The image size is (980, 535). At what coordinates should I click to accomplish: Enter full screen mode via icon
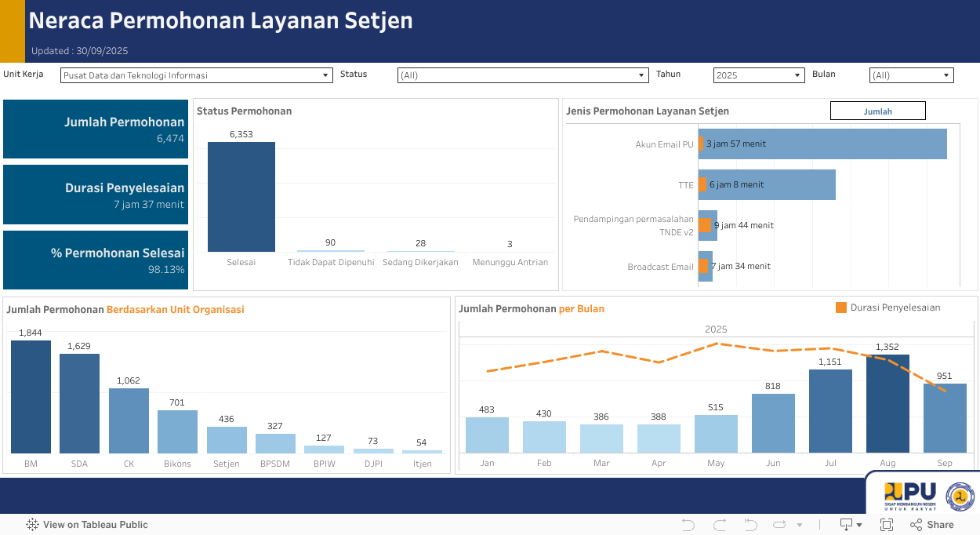(x=887, y=525)
